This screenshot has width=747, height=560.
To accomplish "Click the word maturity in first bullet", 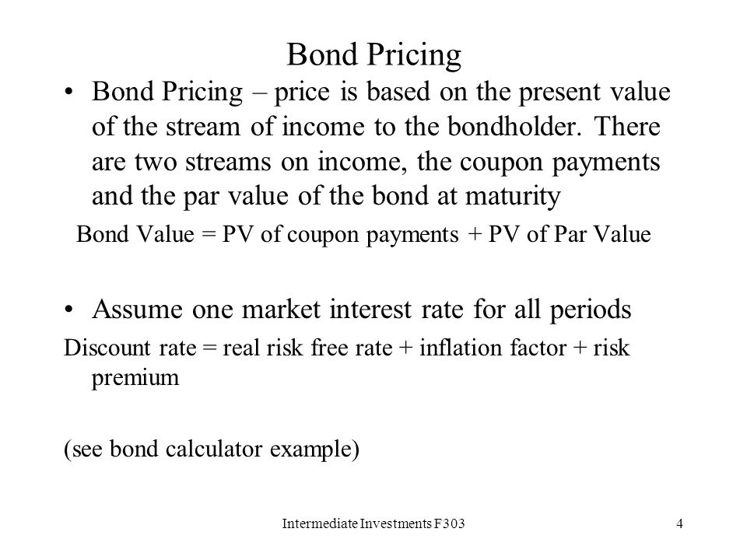I will [513, 197].
